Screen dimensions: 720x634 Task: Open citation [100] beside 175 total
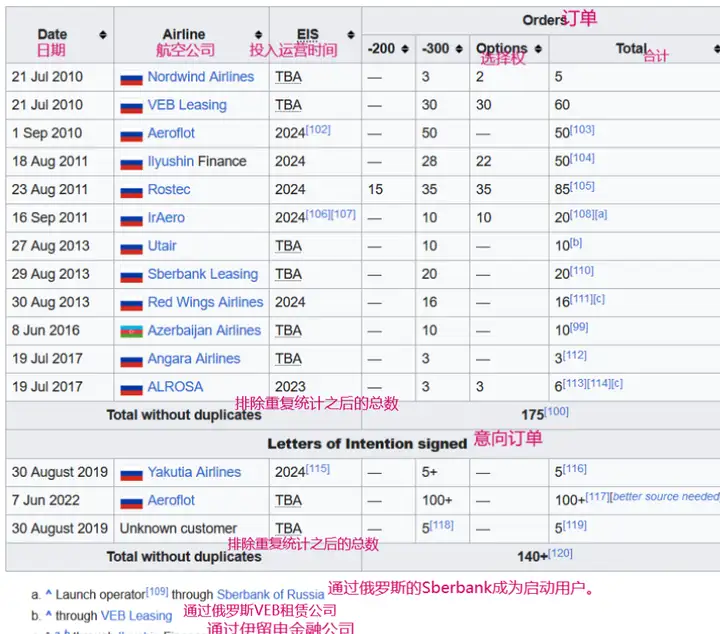[x=557, y=411]
